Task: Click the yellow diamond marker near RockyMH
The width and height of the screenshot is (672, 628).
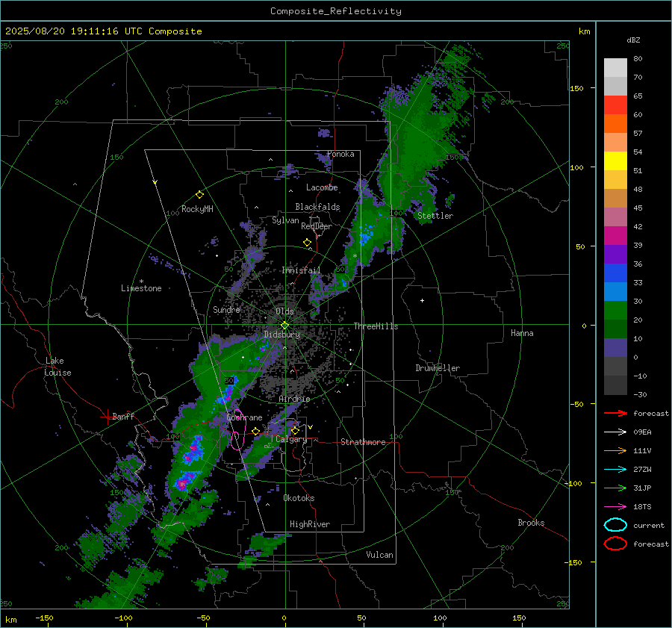Action: click(199, 195)
